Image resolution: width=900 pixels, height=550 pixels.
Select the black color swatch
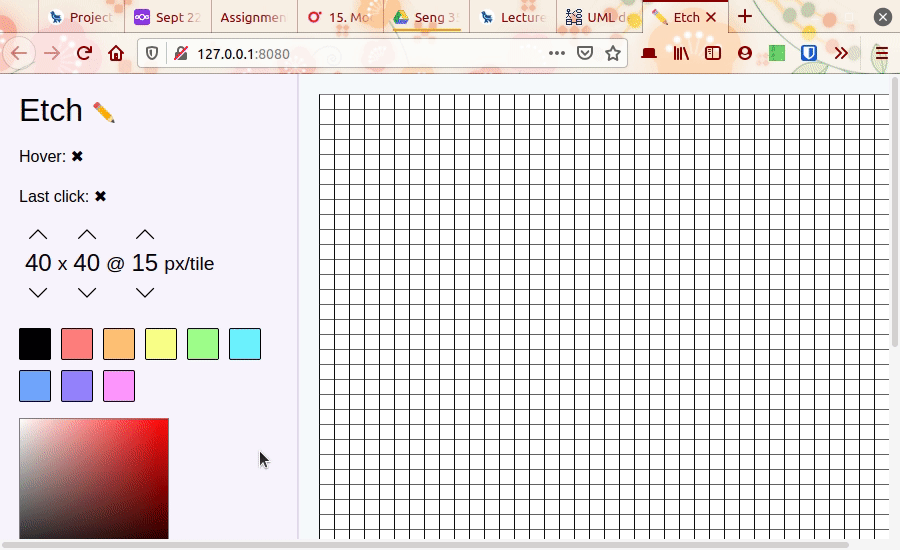coord(35,344)
